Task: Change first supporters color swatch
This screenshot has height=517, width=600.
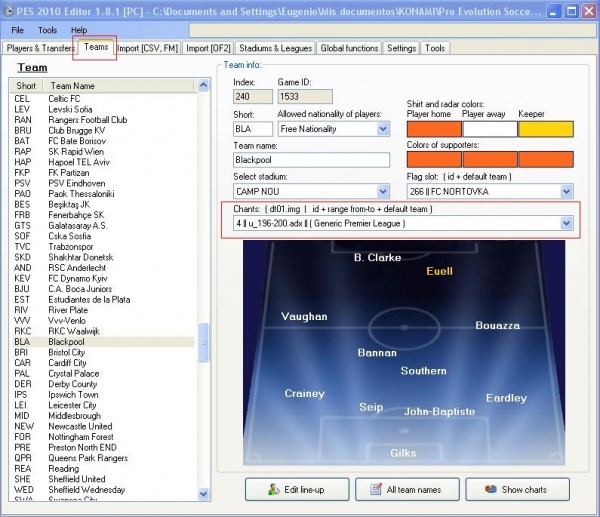Action: [x=434, y=159]
